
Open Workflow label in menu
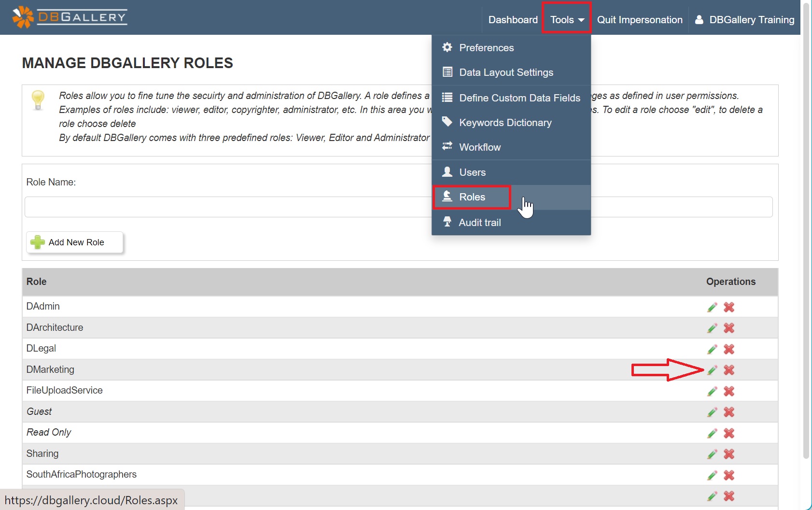point(480,147)
